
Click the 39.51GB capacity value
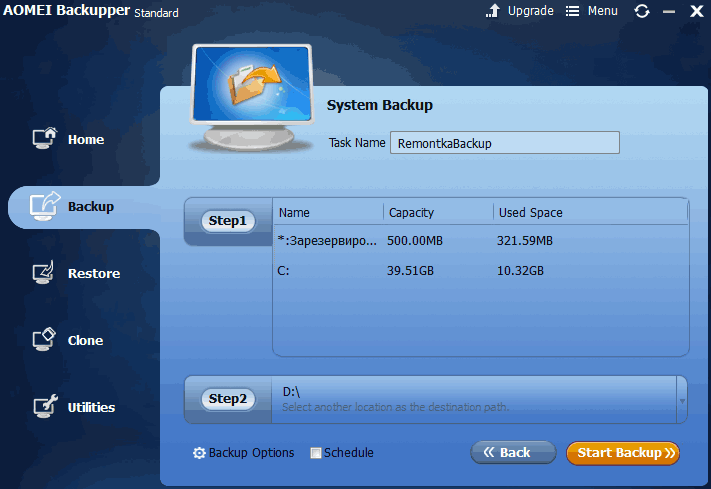point(410,271)
